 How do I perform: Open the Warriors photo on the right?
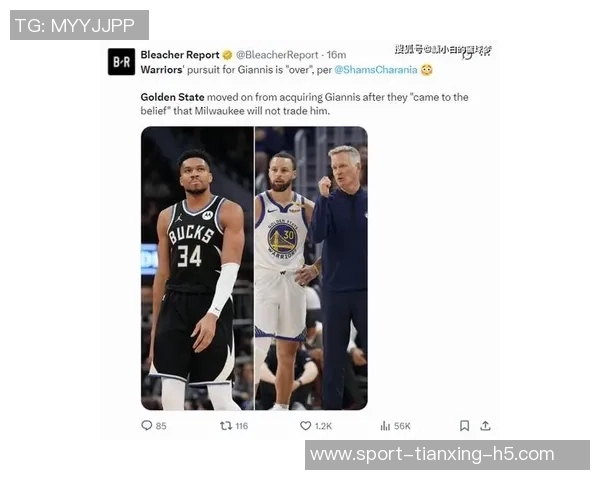[x=311, y=268]
